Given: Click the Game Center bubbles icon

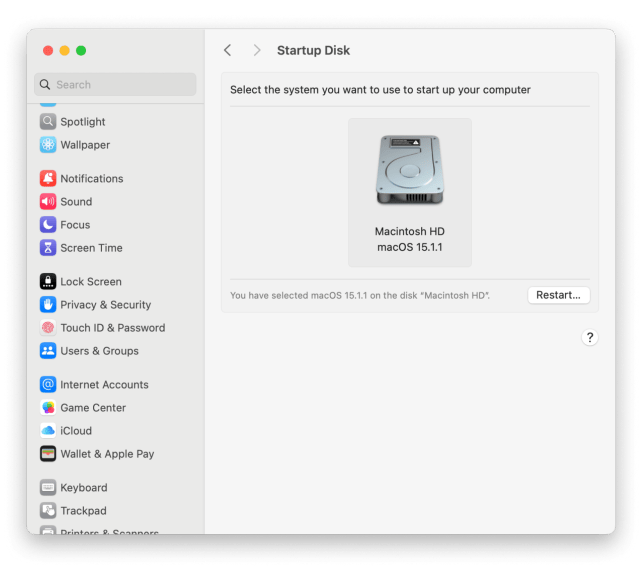Looking at the screenshot, I should [48, 408].
